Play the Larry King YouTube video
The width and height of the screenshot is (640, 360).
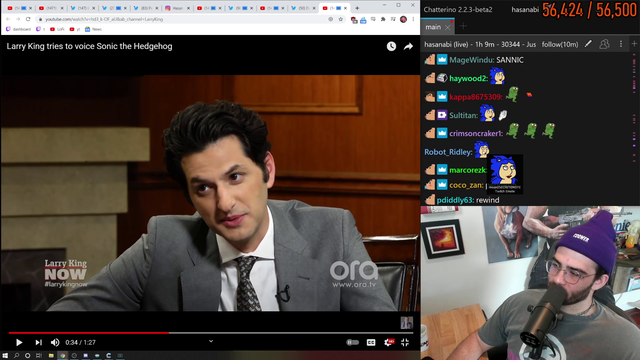19,342
